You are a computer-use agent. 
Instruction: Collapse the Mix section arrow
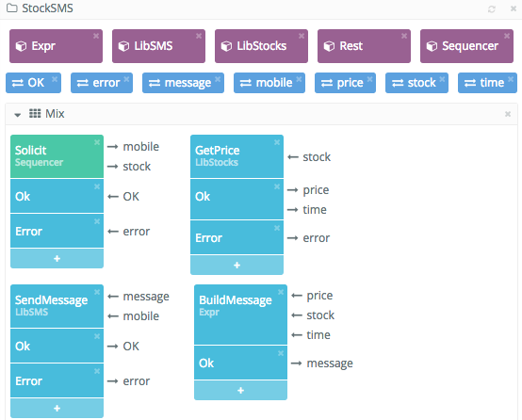coord(17,115)
